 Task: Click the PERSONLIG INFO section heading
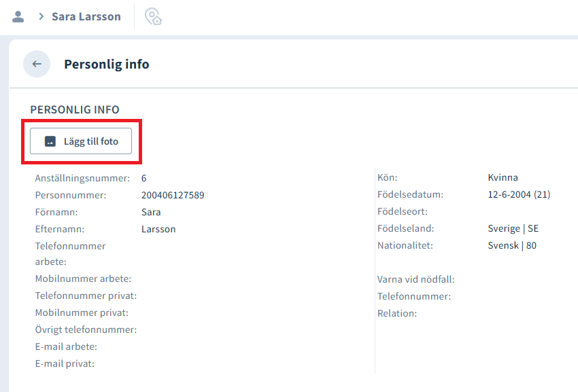(x=75, y=109)
